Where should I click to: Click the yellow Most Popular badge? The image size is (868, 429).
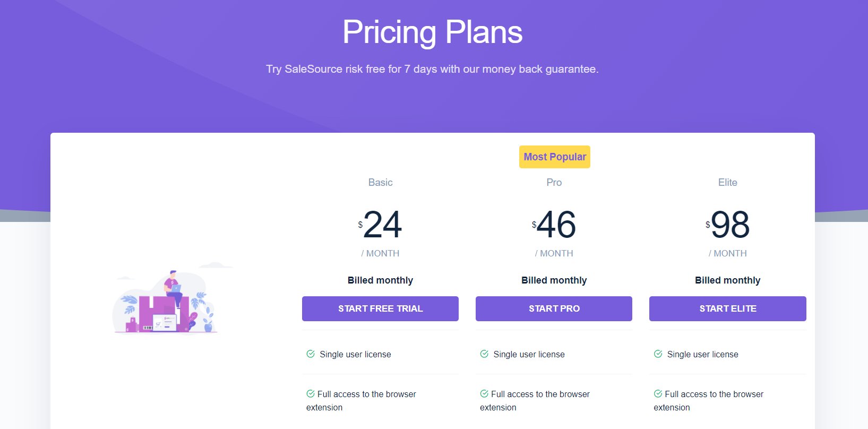point(554,157)
